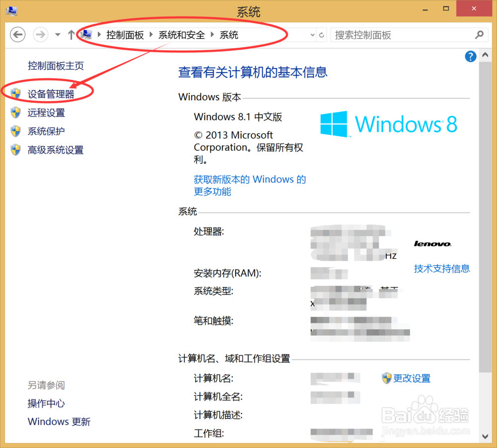497x448 pixels.
Task: Go back with the Back arrow button
Action: coord(18,35)
